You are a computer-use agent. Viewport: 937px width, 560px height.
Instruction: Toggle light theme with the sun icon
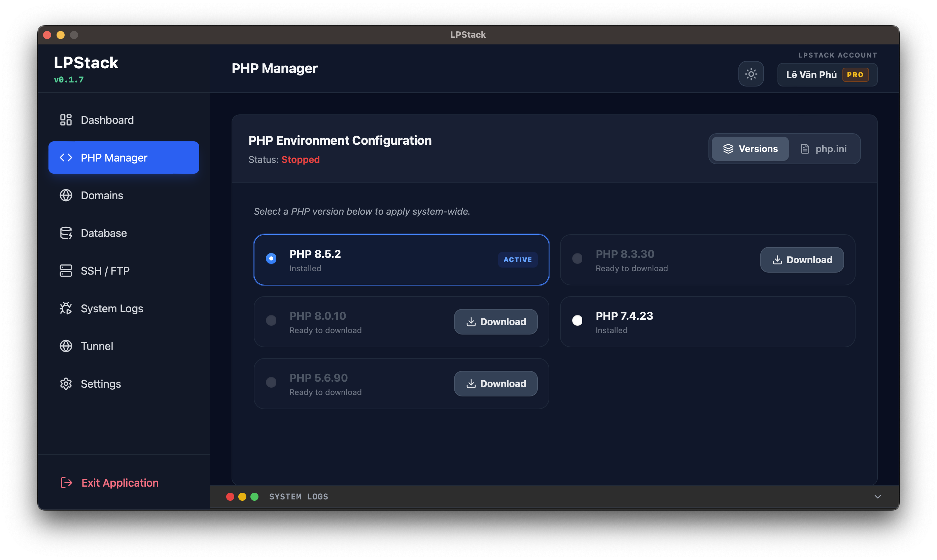[751, 74]
